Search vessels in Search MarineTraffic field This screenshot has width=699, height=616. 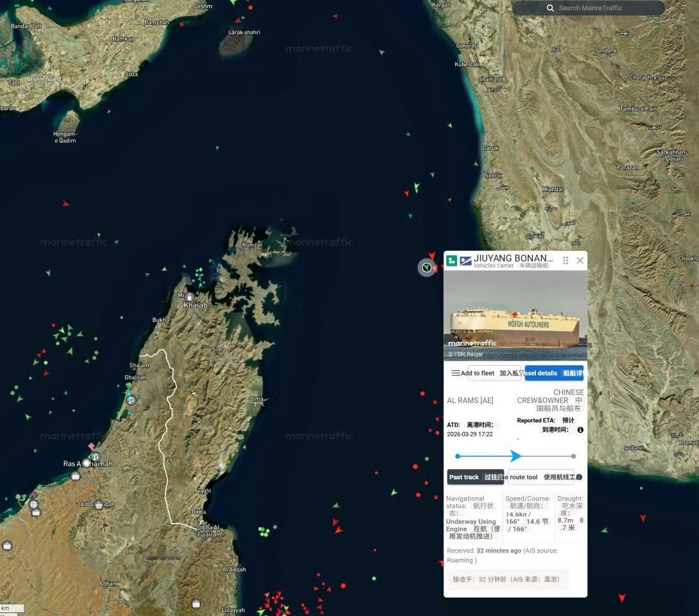[x=589, y=8]
